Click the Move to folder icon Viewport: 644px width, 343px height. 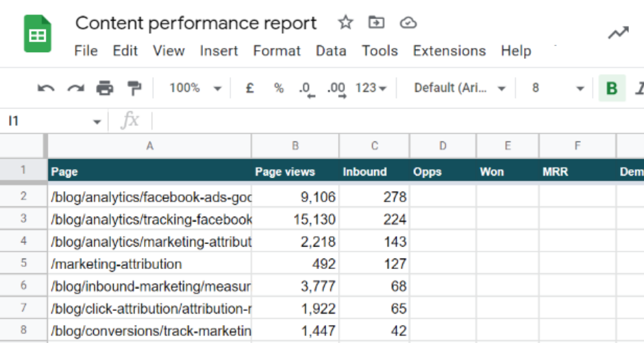tap(376, 23)
